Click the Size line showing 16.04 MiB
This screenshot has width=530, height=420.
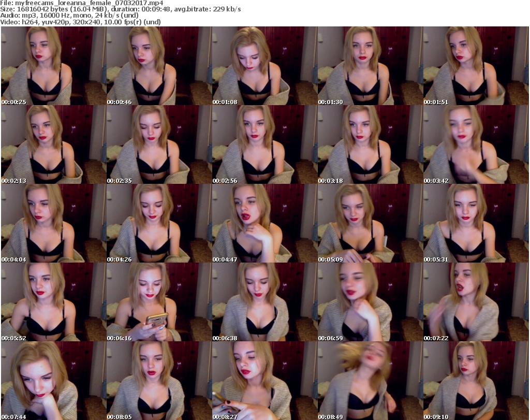tap(120, 9)
